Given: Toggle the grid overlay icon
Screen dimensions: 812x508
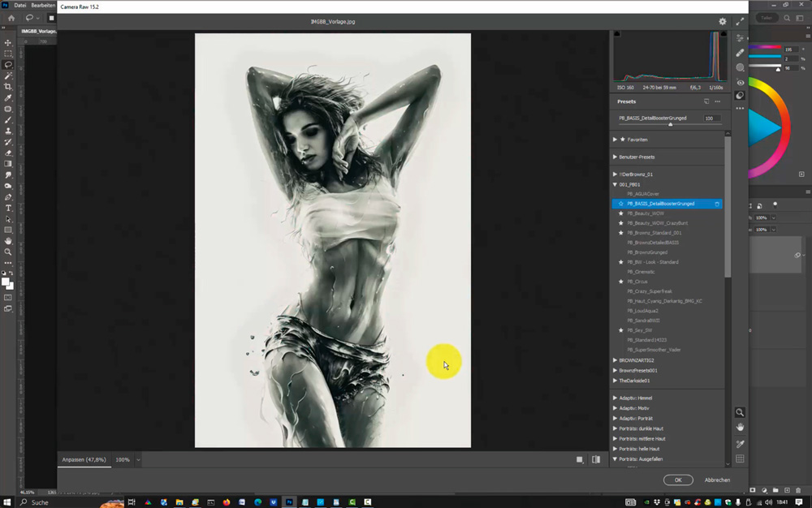Looking at the screenshot, I should click(x=740, y=459).
